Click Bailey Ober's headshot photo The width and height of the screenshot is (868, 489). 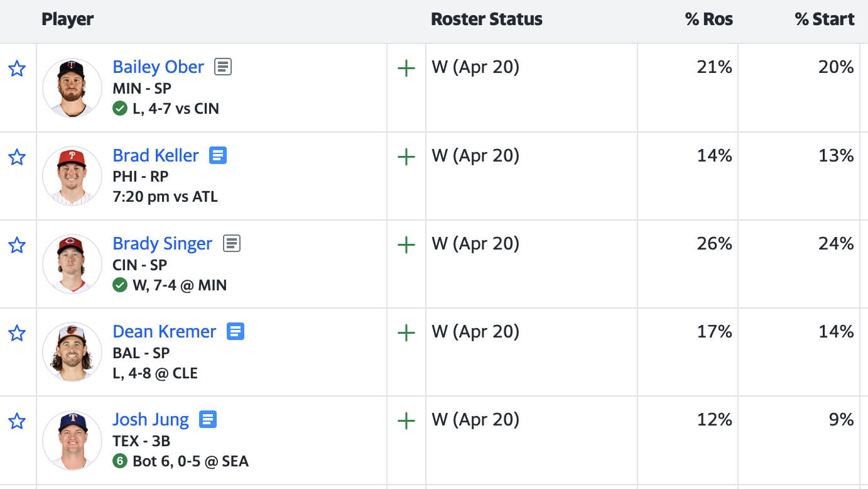click(72, 88)
